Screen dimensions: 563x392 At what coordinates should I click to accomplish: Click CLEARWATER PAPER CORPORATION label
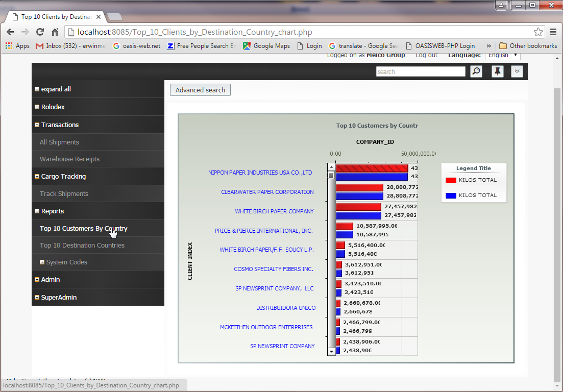pyautogui.click(x=267, y=192)
